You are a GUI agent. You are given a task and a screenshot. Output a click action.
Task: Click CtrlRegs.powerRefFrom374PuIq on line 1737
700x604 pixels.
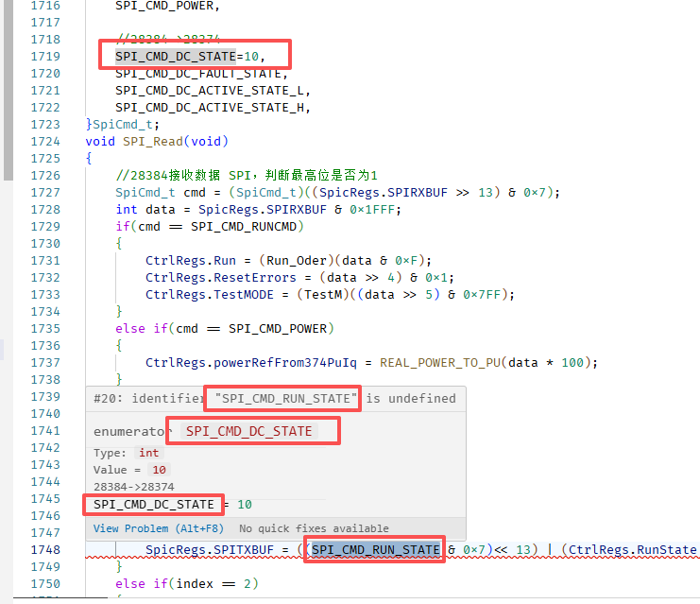(251, 363)
